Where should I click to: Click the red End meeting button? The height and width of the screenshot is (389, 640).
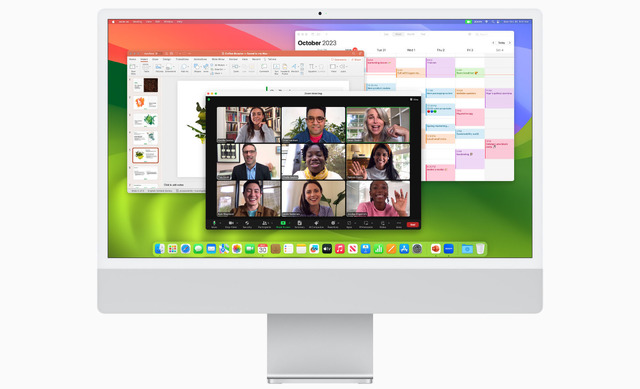pos(412,225)
